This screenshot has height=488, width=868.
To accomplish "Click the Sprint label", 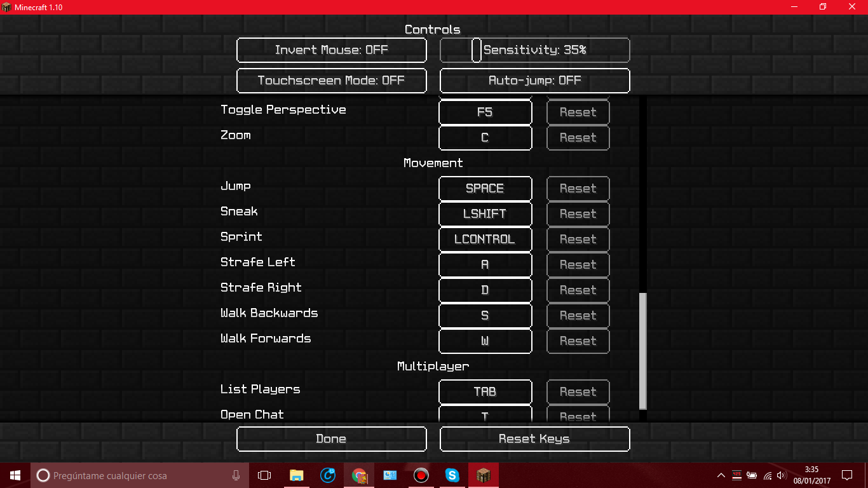I will (241, 237).
